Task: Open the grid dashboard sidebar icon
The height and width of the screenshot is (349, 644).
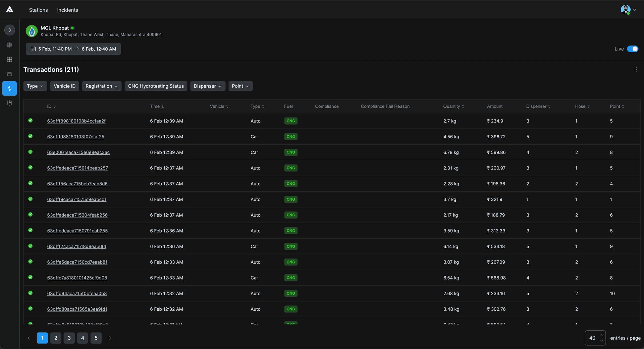Action: coord(9,60)
